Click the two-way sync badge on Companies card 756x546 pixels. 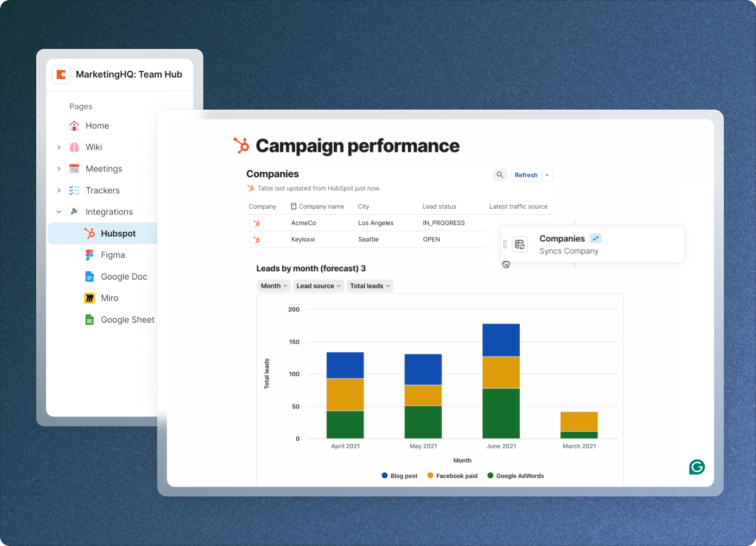pos(595,238)
